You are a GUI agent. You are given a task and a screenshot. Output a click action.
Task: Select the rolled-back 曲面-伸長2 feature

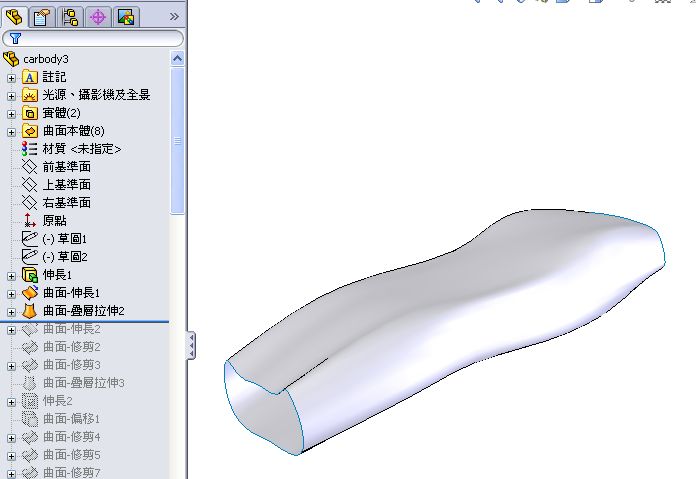click(71, 329)
